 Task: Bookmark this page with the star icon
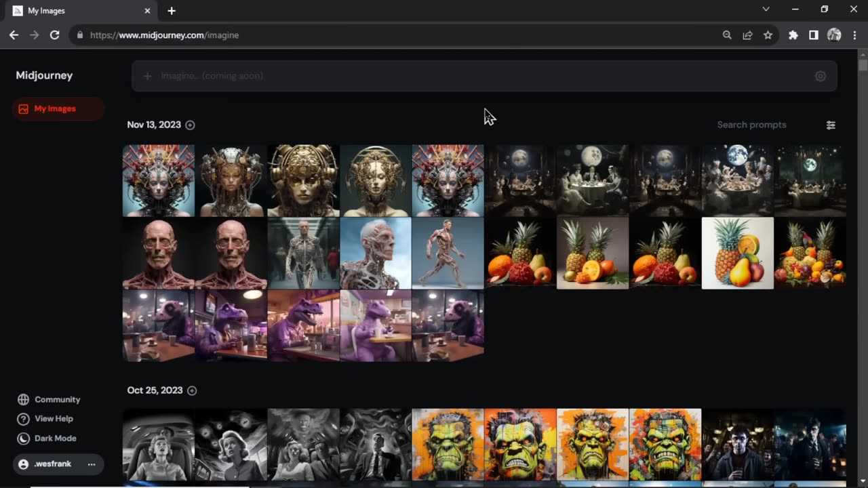(768, 35)
